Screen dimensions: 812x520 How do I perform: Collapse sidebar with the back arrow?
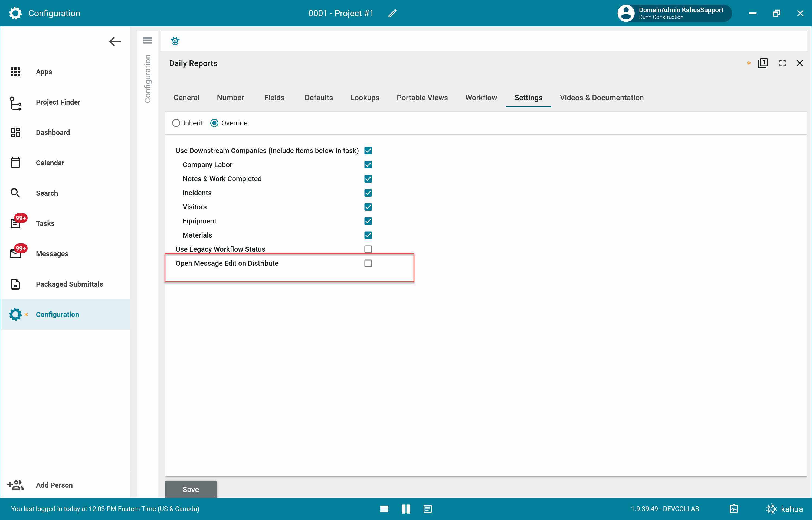(115, 41)
